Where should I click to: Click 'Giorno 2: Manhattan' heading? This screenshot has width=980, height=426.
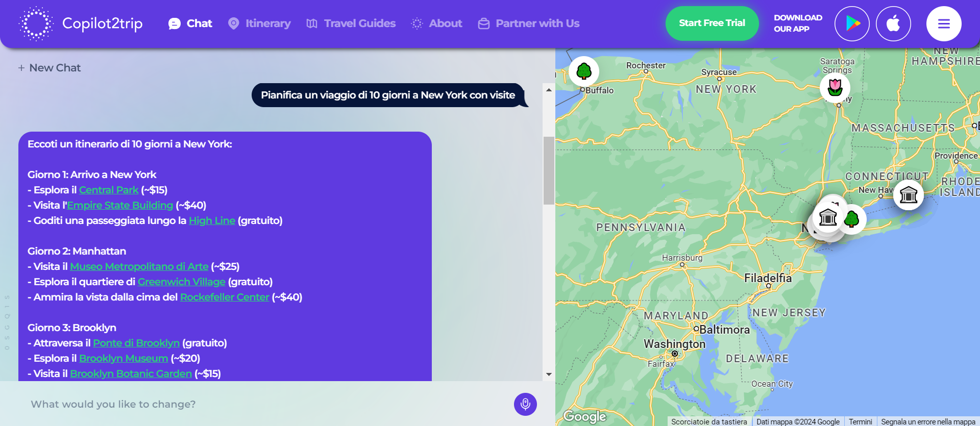(x=77, y=251)
